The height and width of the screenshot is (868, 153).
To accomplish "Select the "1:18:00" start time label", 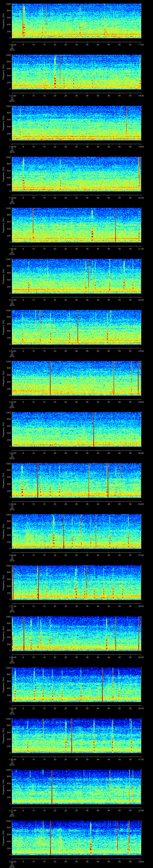I will 12,147.
